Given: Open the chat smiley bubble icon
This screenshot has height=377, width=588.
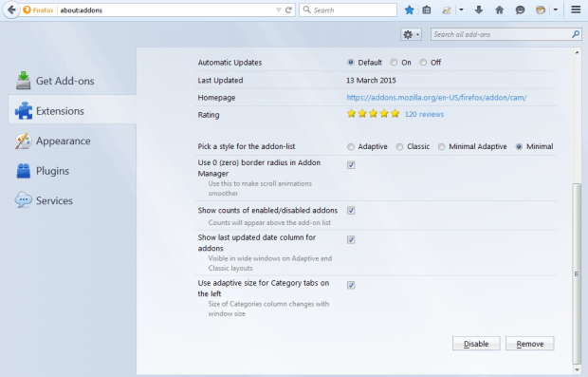Looking at the screenshot, I should [520, 10].
